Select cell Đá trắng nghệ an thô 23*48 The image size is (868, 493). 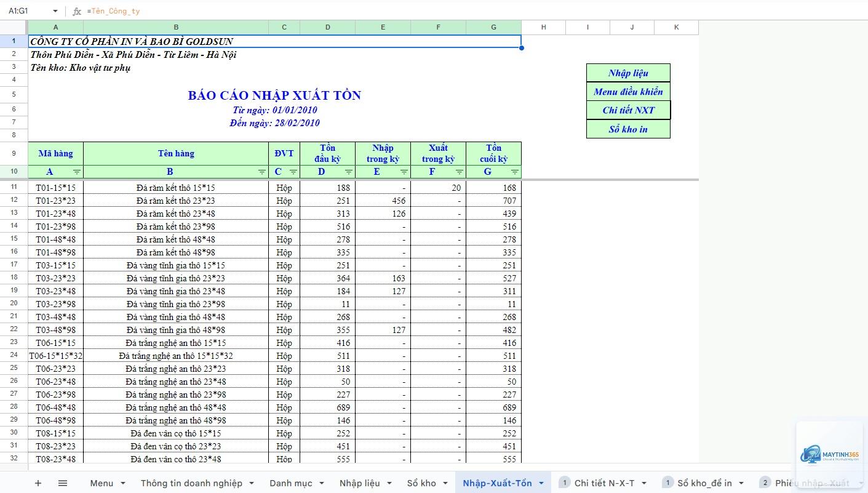click(176, 382)
